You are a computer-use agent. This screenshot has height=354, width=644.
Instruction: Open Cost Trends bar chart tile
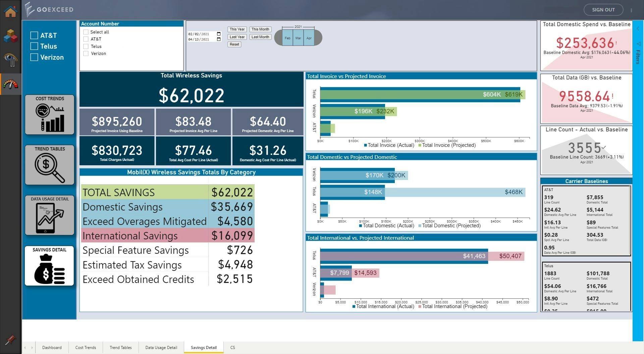(x=50, y=115)
